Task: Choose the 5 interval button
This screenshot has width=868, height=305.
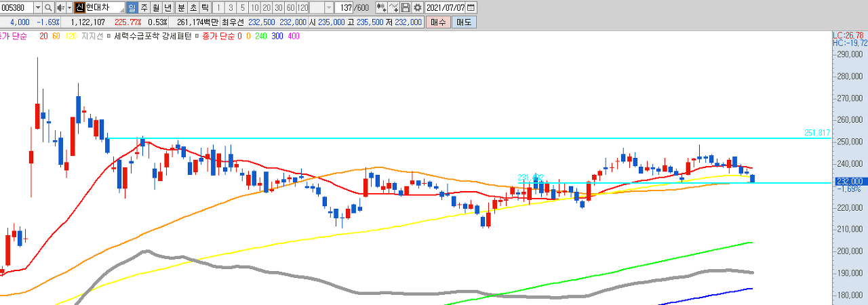Action: click(x=243, y=7)
